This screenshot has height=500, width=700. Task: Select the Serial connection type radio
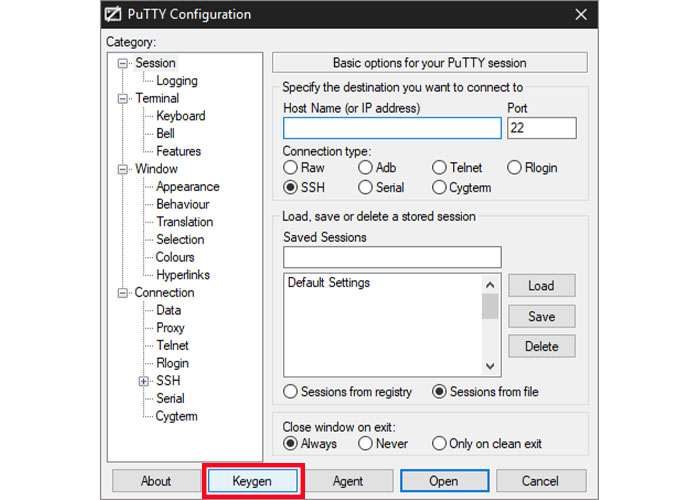click(365, 188)
